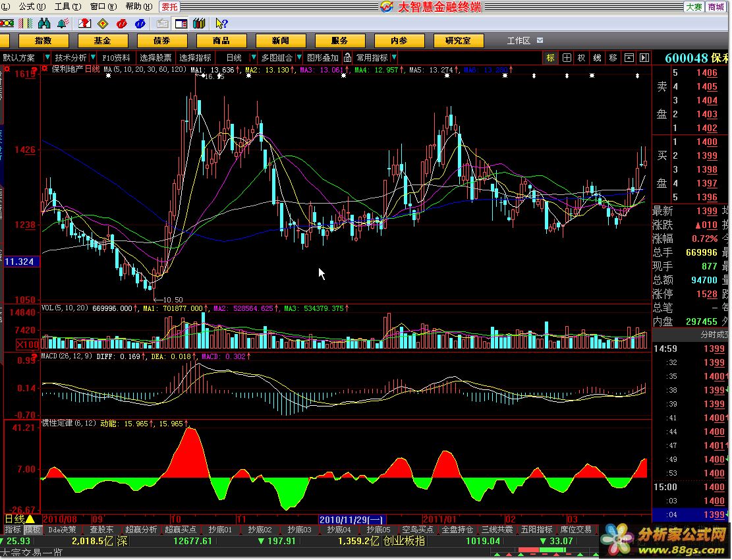732x560 pixels.
Task: Click the 商品 yellow button
Action: click(221, 41)
